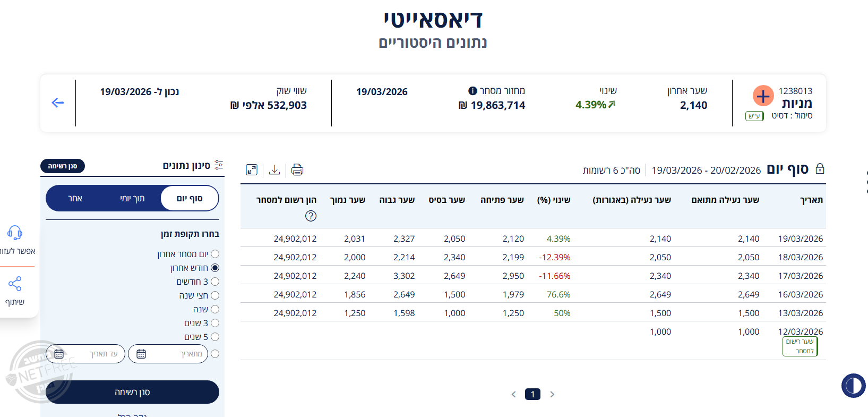Open the headset support icon
The width and height of the screenshot is (868, 417).
[x=15, y=233]
